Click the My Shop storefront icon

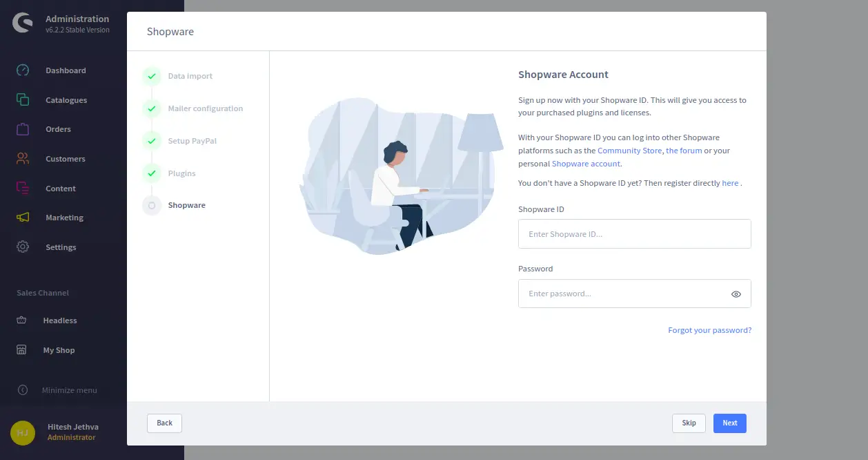click(21, 350)
